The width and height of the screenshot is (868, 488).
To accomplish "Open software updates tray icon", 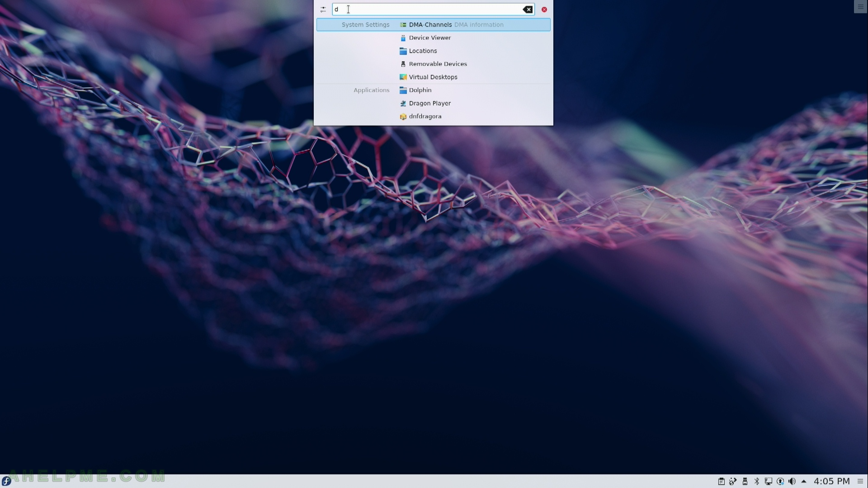I will click(780, 482).
